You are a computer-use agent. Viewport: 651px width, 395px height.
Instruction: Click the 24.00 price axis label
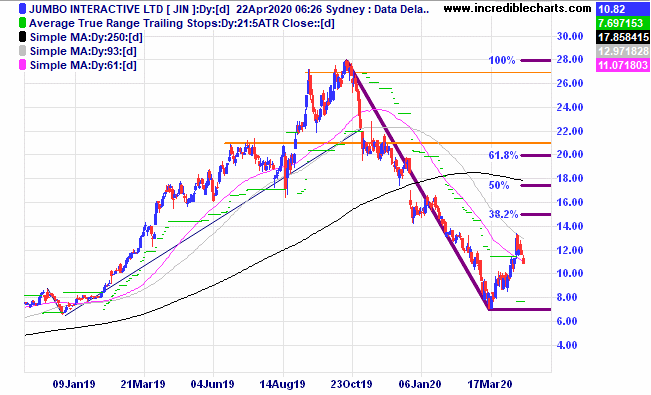[x=570, y=107]
